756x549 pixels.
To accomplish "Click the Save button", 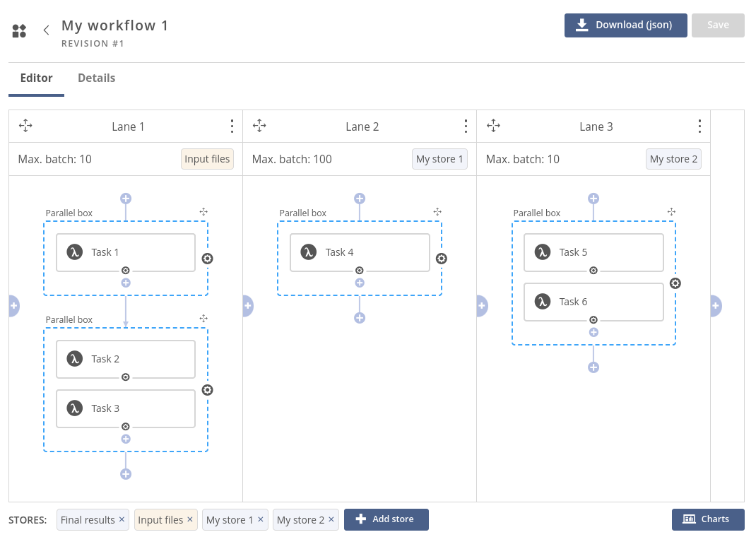I will [717, 25].
